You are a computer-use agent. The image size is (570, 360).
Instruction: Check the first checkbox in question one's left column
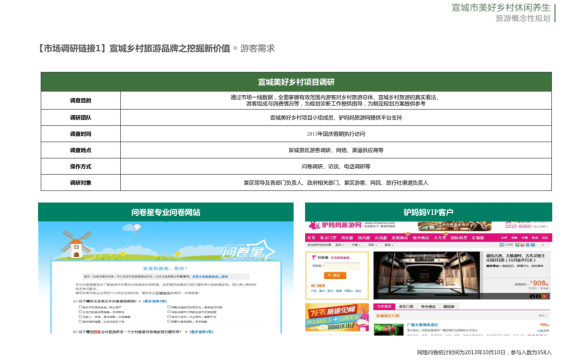tap(80, 307)
